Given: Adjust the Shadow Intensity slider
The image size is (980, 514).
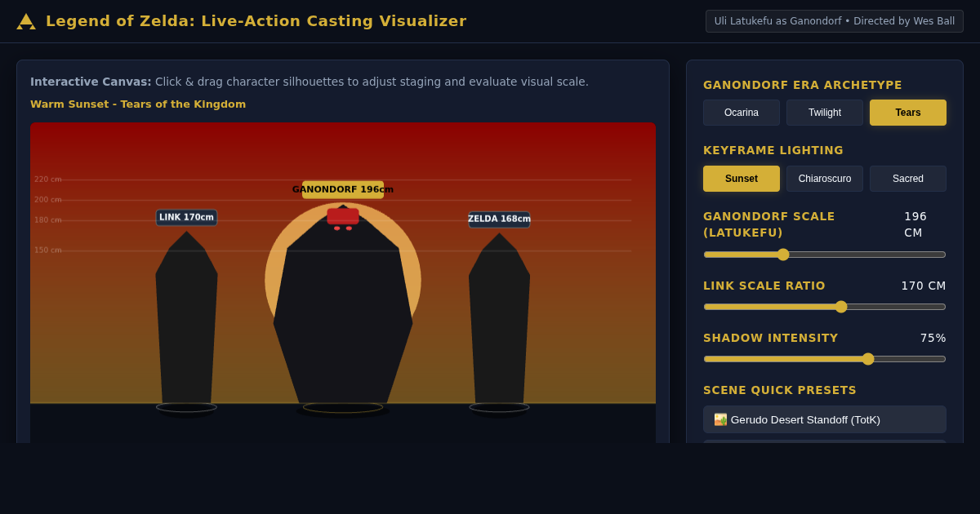Looking at the screenshot, I should tap(825, 359).
